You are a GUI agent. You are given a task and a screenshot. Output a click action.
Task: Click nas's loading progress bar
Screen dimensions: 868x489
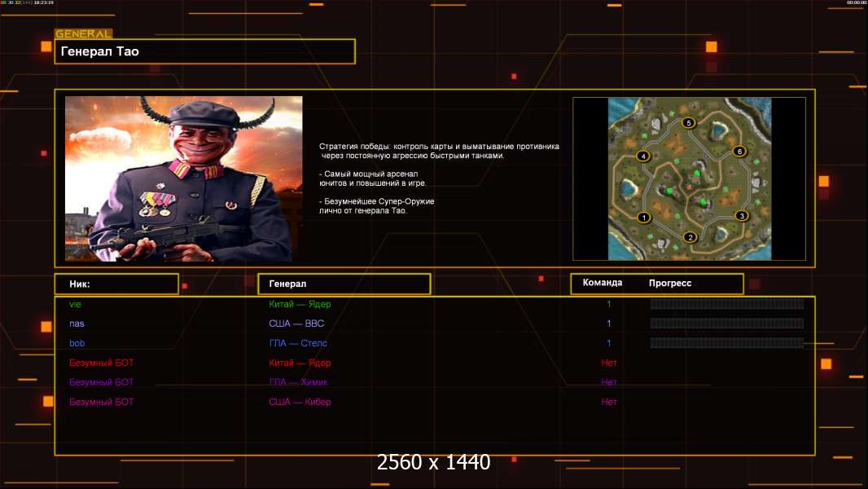[726, 324]
